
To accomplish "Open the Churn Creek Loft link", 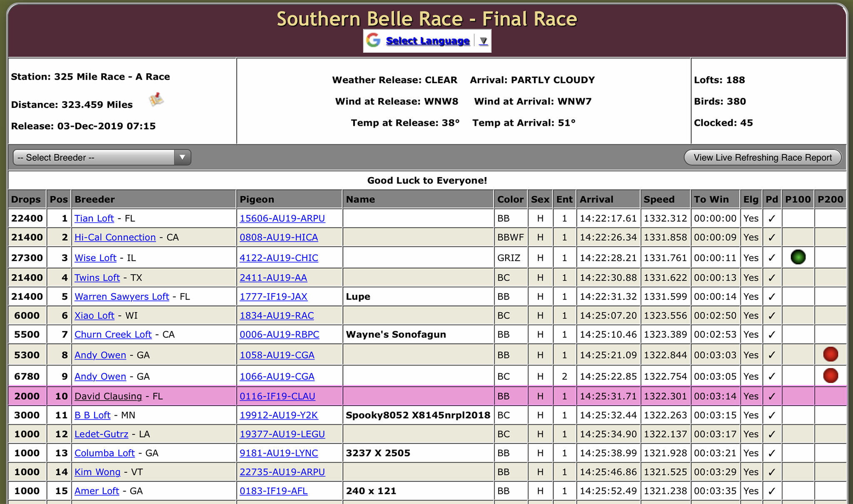I will pos(113,334).
